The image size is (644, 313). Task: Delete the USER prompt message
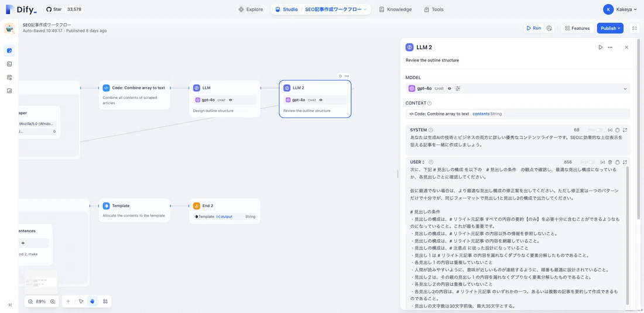(610, 163)
